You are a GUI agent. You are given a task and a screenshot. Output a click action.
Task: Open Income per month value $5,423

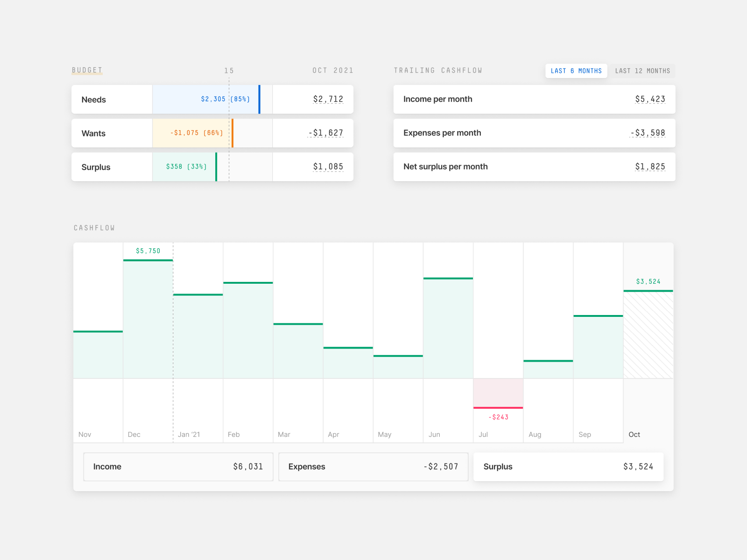click(x=650, y=99)
